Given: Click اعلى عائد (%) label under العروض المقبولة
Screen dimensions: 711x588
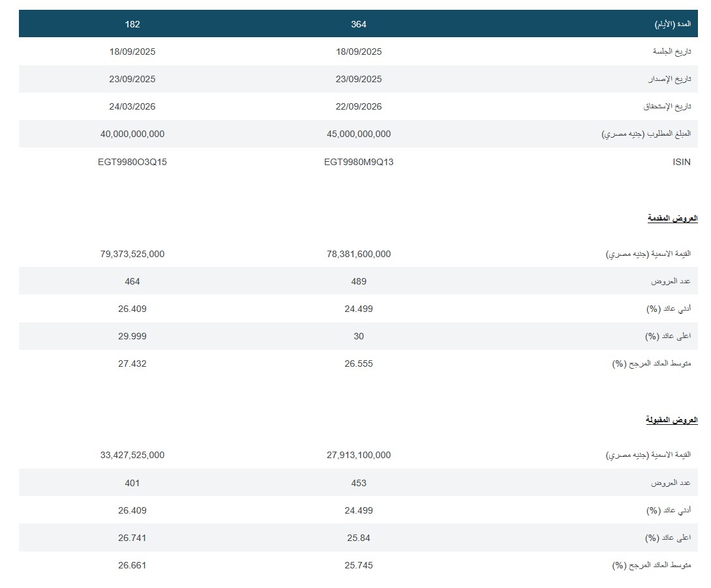Looking at the screenshot, I should [668, 538].
